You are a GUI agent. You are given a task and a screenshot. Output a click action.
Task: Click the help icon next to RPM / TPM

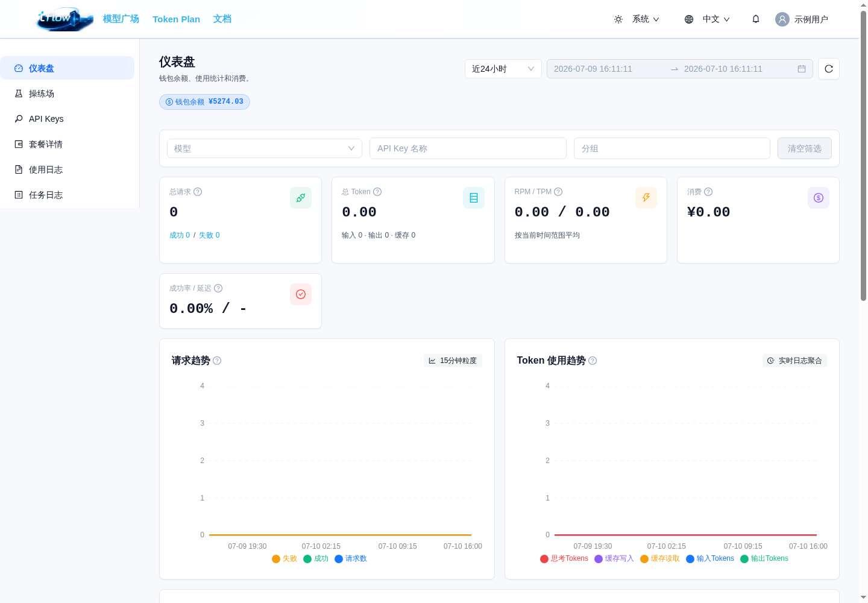(x=558, y=192)
